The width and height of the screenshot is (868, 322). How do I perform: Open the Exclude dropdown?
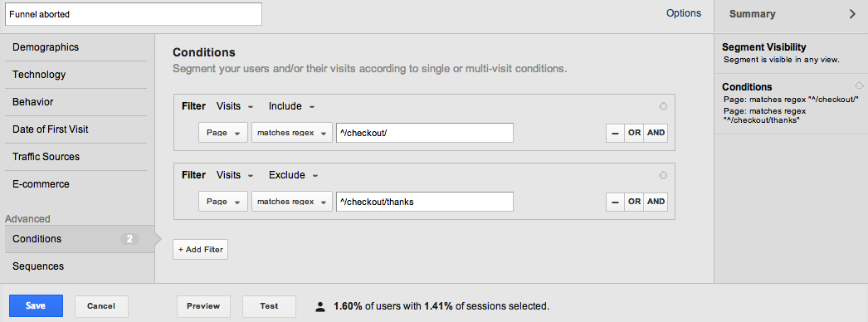click(x=294, y=175)
